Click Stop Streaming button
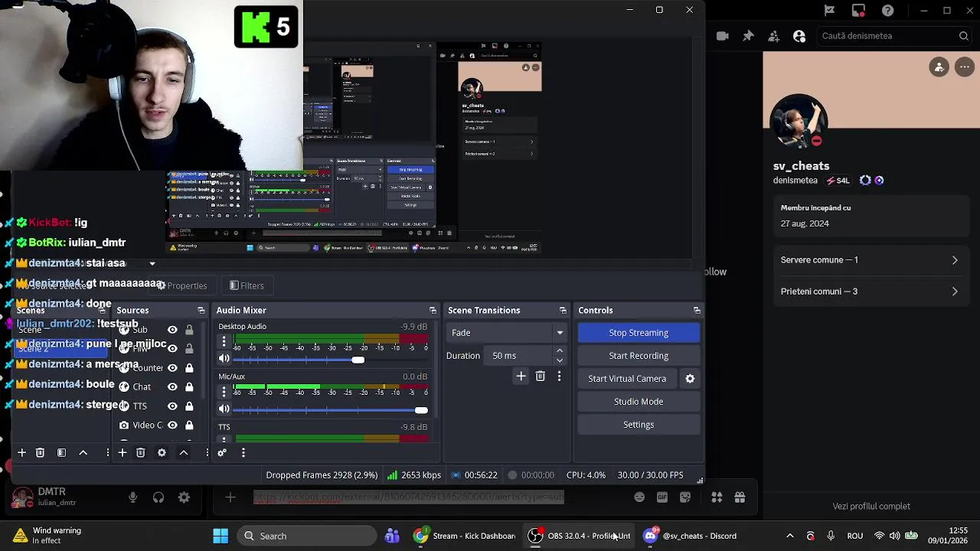This screenshot has width=980, height=551. (x=639, y=333)
